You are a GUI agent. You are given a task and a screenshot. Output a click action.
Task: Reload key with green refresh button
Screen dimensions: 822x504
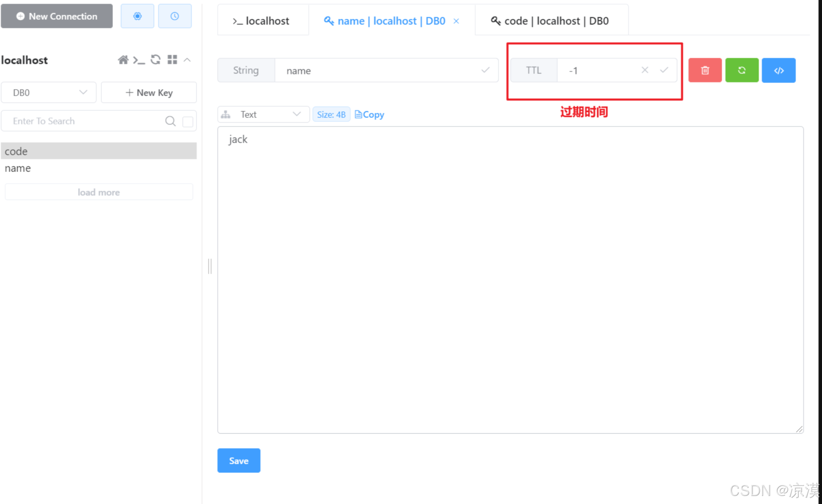(x=742, y=70)
